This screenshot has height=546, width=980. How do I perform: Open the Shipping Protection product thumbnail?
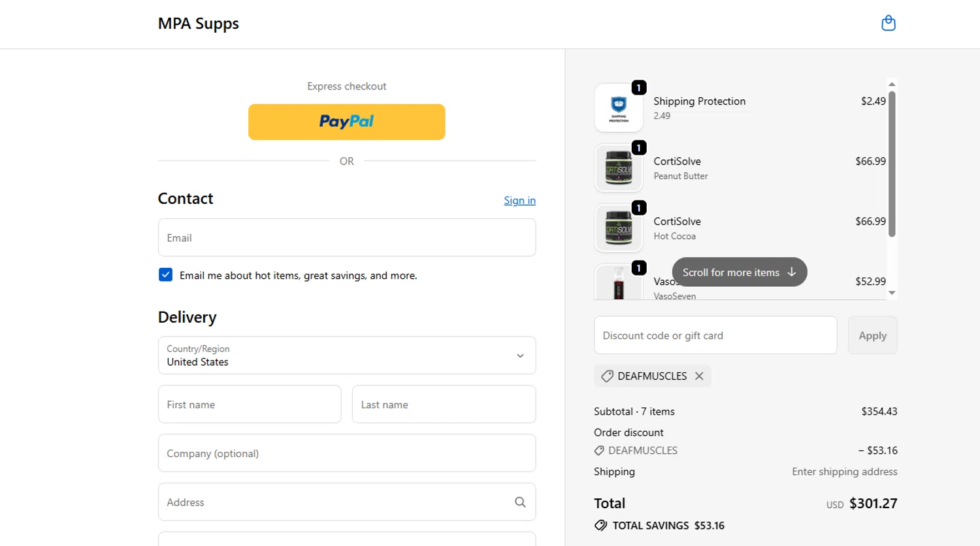619,108
